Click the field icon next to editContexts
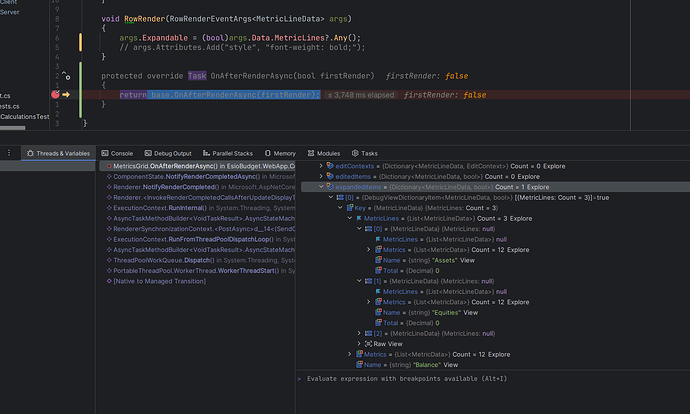Image resolution: width=690 pixels, height=414 pixels. (330, 166)
